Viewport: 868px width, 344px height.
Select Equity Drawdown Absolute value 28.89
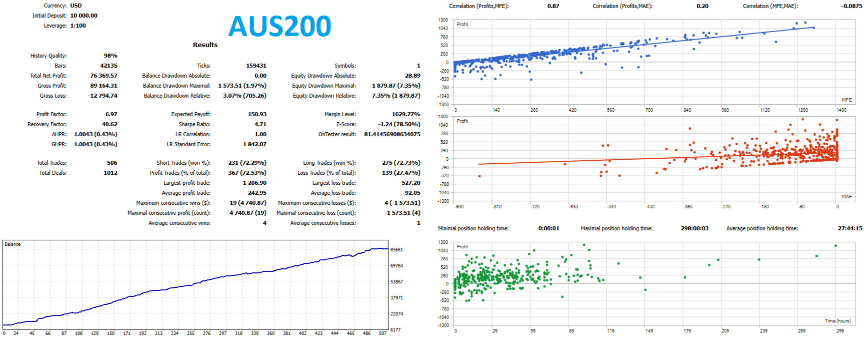click(x=412, y=76)
